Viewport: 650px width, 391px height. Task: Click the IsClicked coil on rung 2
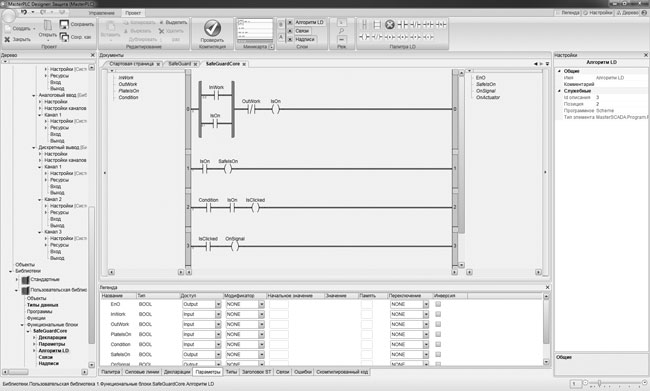tap(255, 207)
